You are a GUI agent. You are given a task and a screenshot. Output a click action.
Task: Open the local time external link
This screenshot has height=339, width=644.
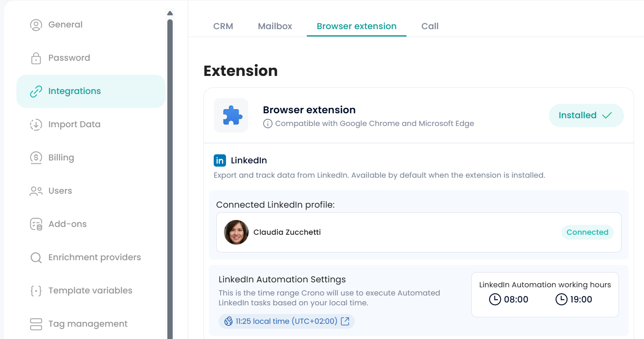pyautogui.click(x=345, y=321)
